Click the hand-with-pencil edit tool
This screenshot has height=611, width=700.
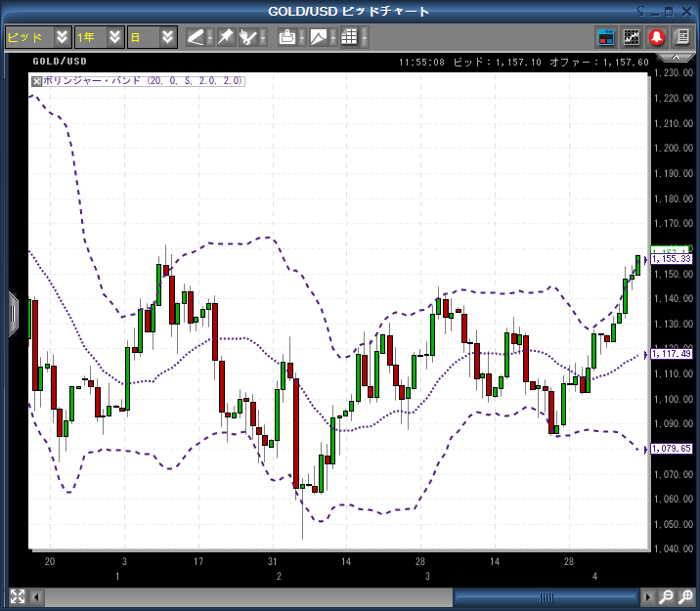click(250, 37)
